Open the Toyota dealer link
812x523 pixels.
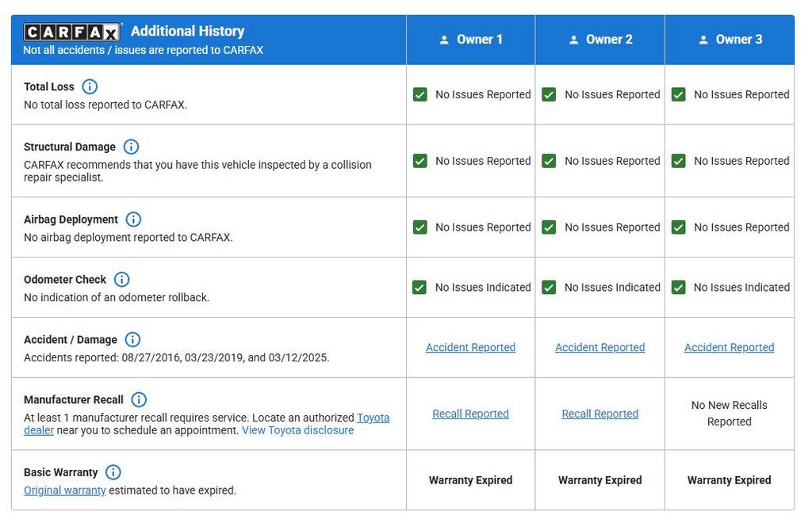click(x=373, y=418)
